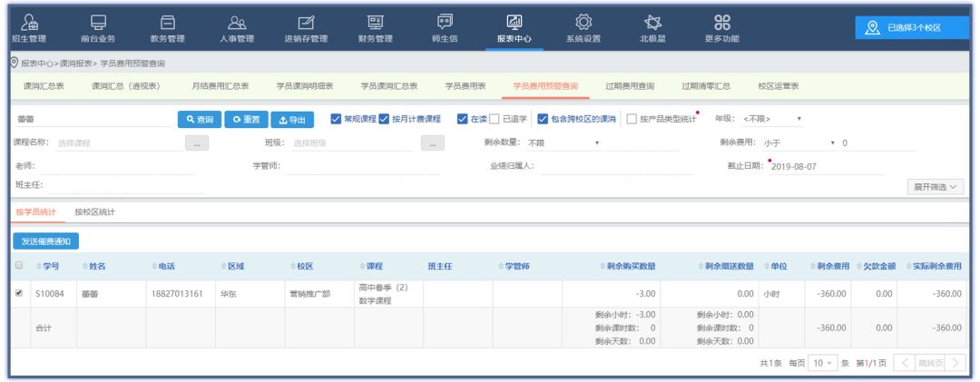
Task: Uncheck the 常规课程 checkbox
Action: 336,119
